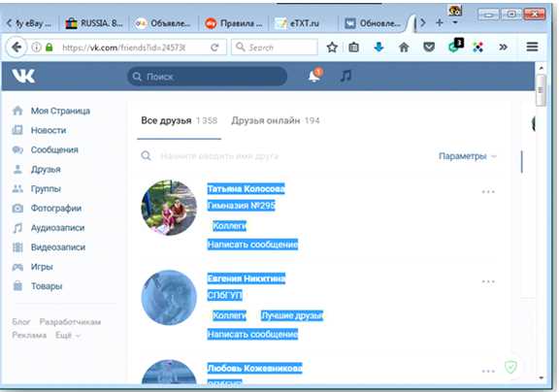Open the list-all-tabs dropdown arrow
The image size is (559, 392).
pos(455,22)
